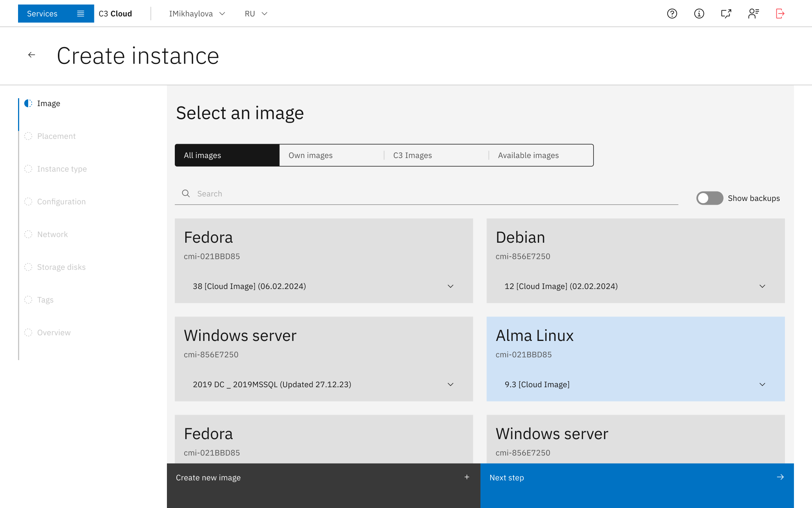Screen dimensions: 812x508
Task: Click the search magnifier icon
Action: pos(186,193)
